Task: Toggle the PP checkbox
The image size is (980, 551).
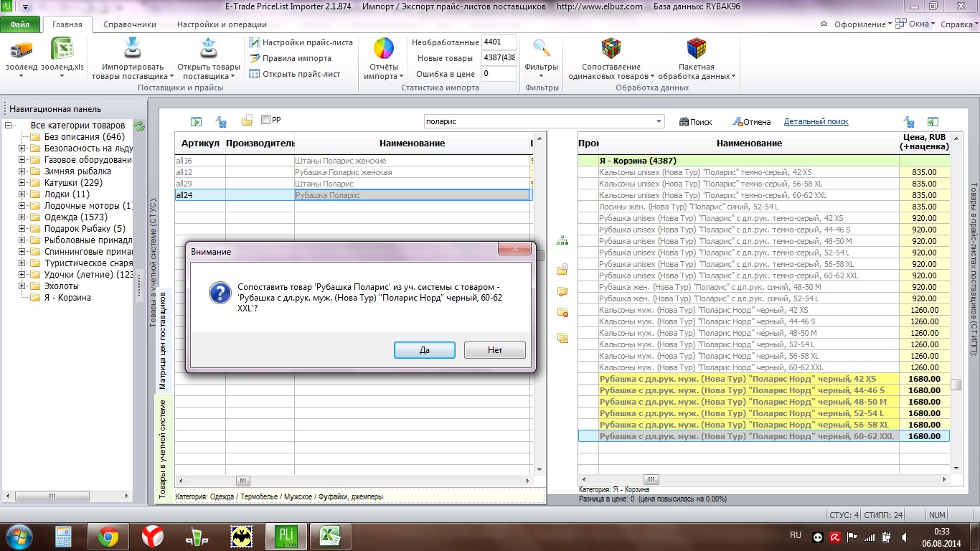Action: [x=266, y=120]
